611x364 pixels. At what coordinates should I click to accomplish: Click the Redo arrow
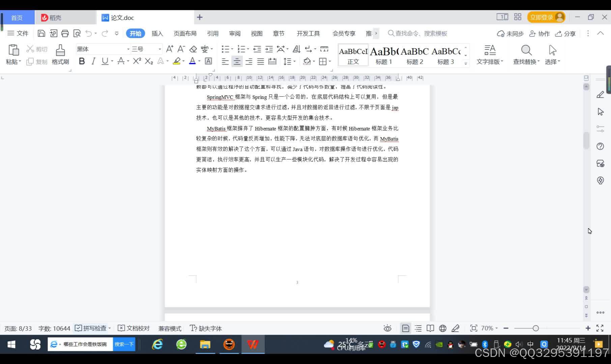point(105,33)
